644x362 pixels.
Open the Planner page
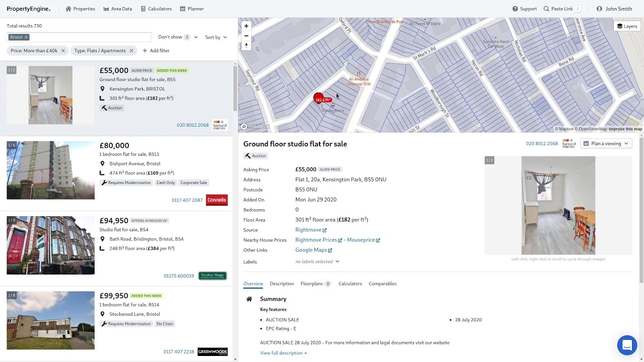pos(192,9)
